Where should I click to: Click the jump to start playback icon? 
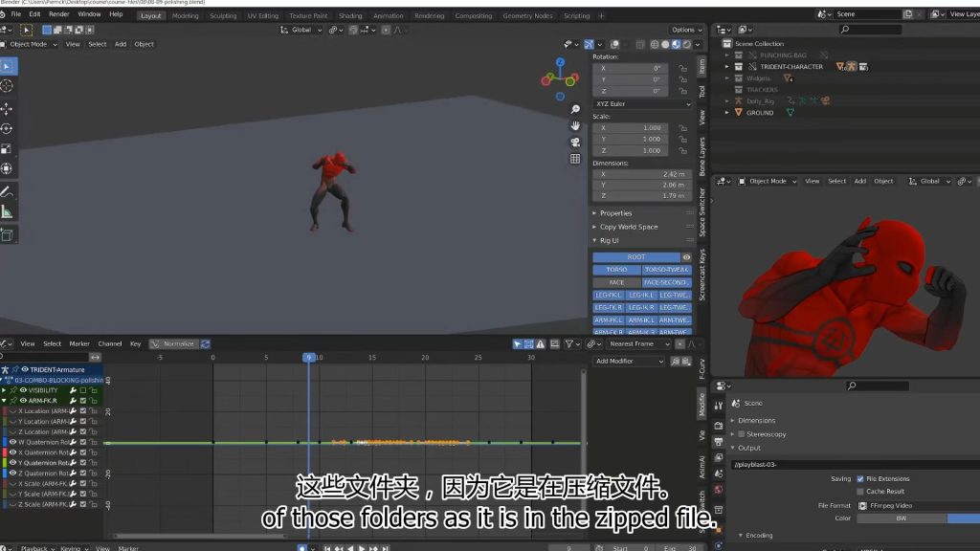click(327, 548)
